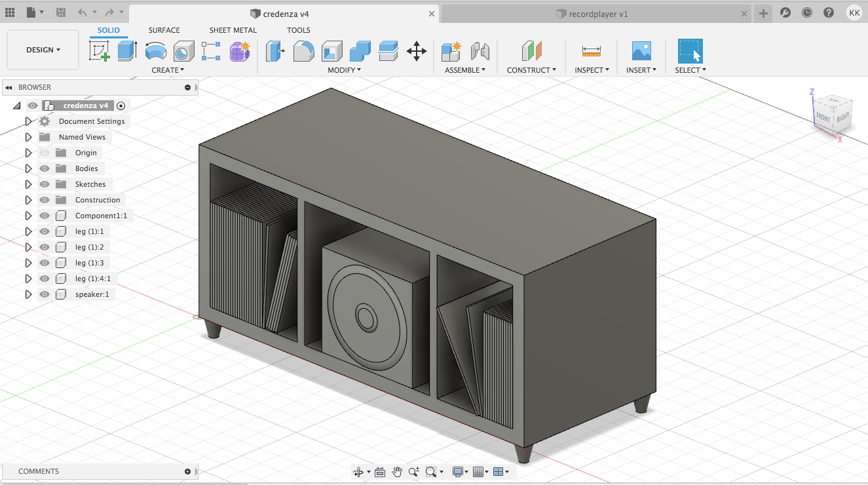Click the Insert image icon
This screenshot has width=868, height=485.
click(x=641, y=51)
